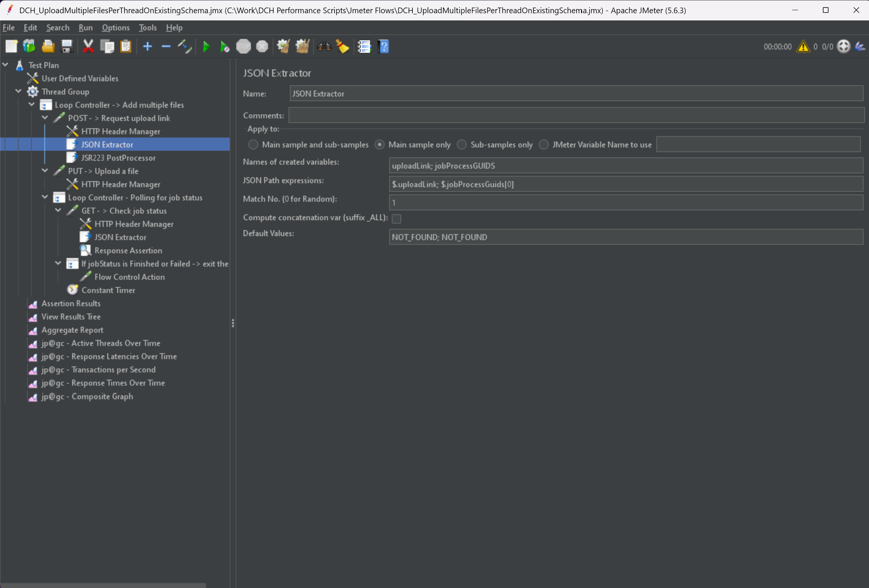Open the Run menu
The height and width of the screenshot is (588, 869).
click(86, 28)
